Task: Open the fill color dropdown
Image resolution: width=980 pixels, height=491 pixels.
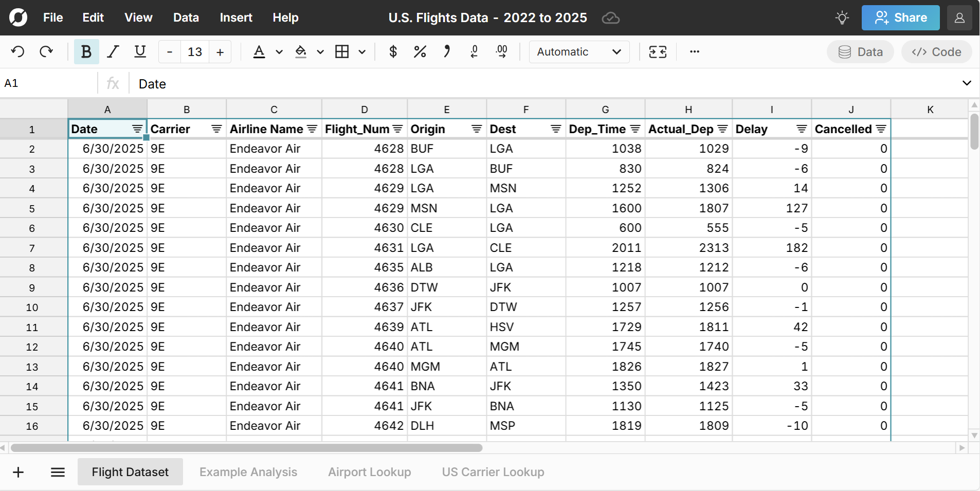Action: 320,52
